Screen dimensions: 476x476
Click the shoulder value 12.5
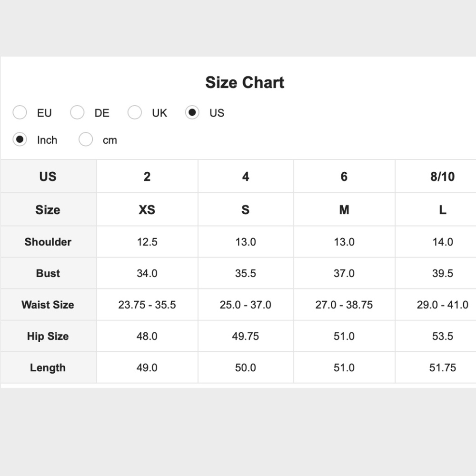pos(147,242)
